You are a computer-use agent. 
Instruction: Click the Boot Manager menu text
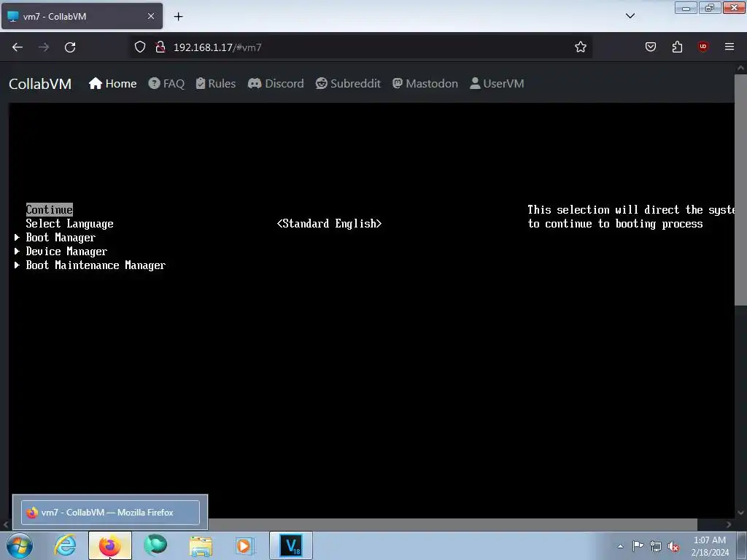[x=61, y=237]
